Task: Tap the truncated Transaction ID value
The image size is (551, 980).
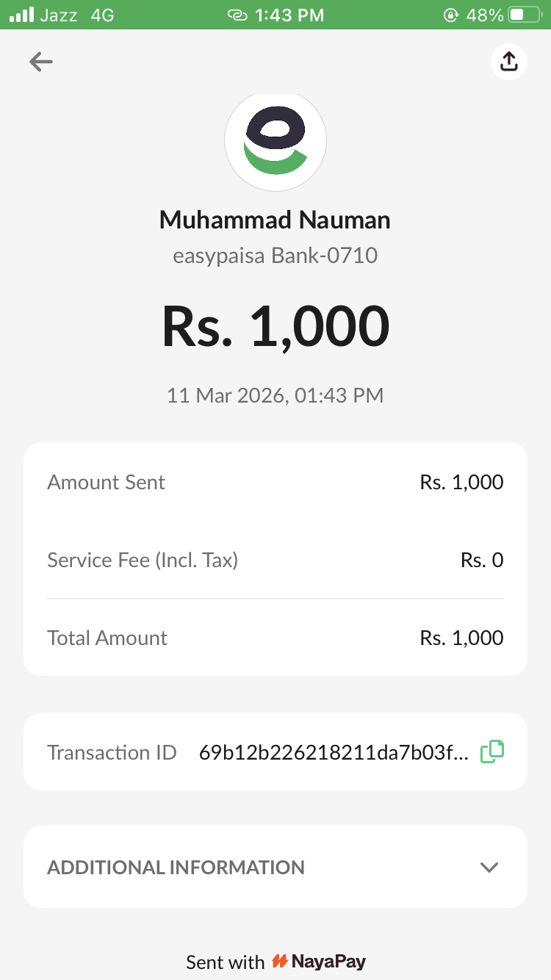Action: pyautogui.click(x=332, y=752)
